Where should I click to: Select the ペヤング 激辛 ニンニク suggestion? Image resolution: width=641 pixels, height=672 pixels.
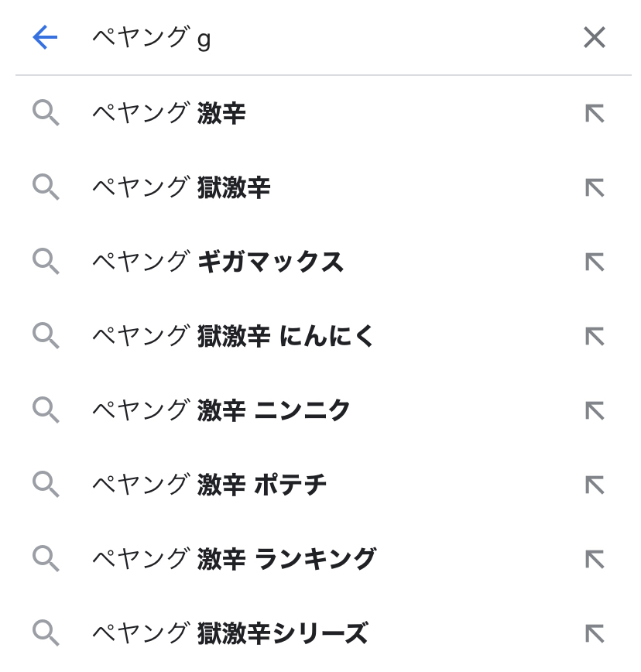221,410
